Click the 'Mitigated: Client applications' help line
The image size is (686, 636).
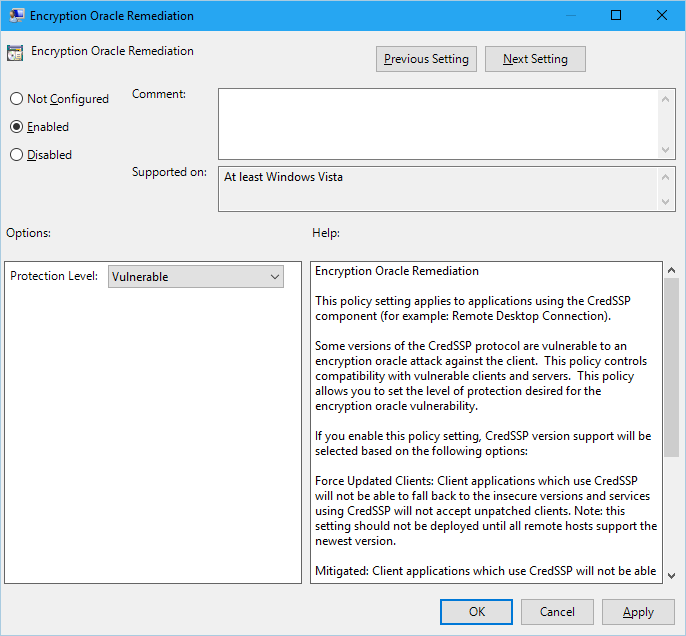pyautogui.click(x=485, y=571)
